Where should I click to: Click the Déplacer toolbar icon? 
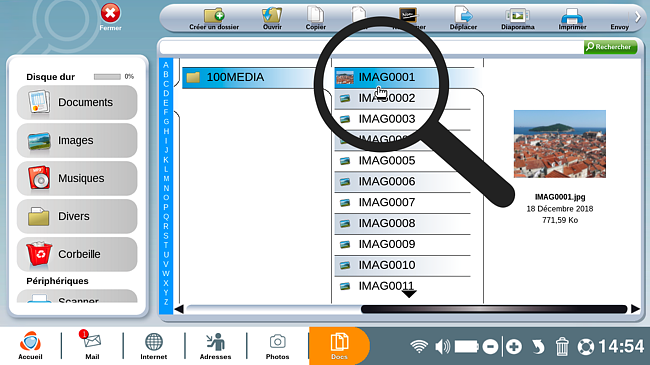point(463,15)
